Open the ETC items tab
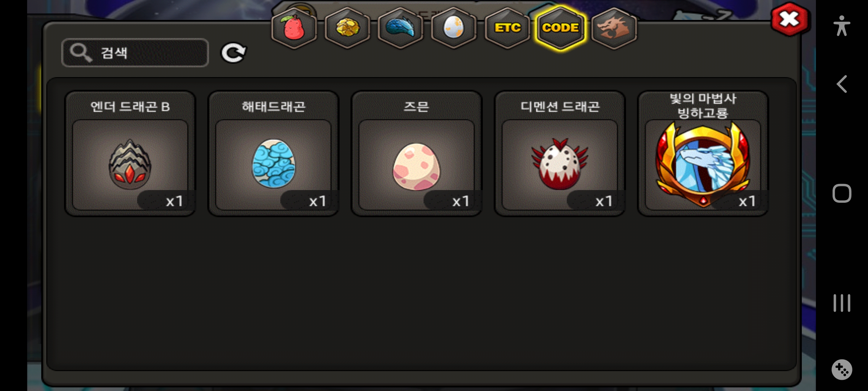 (507, 28)
